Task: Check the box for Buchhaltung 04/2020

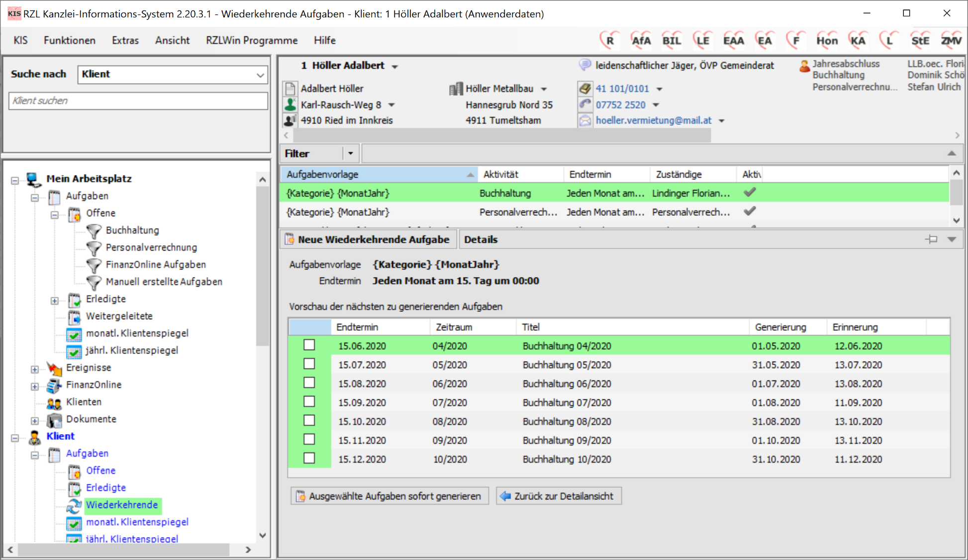Action: [309, 345]
